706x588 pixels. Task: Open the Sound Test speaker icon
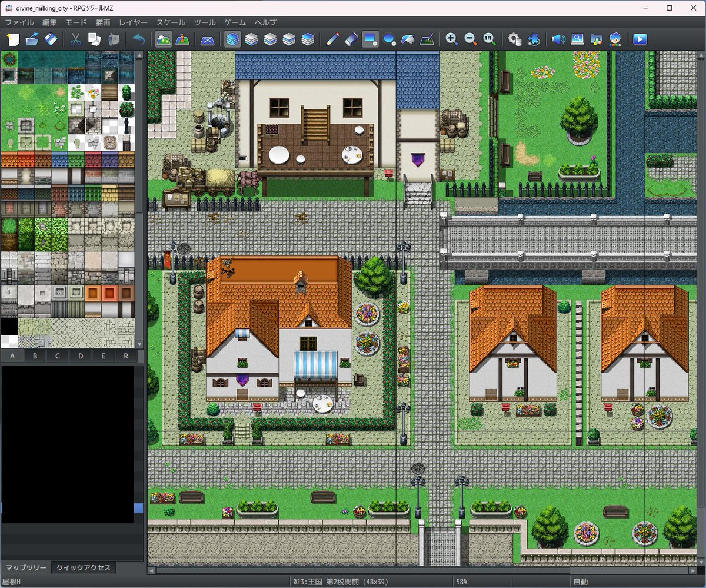pyautogui.click(x=558, y=39)
